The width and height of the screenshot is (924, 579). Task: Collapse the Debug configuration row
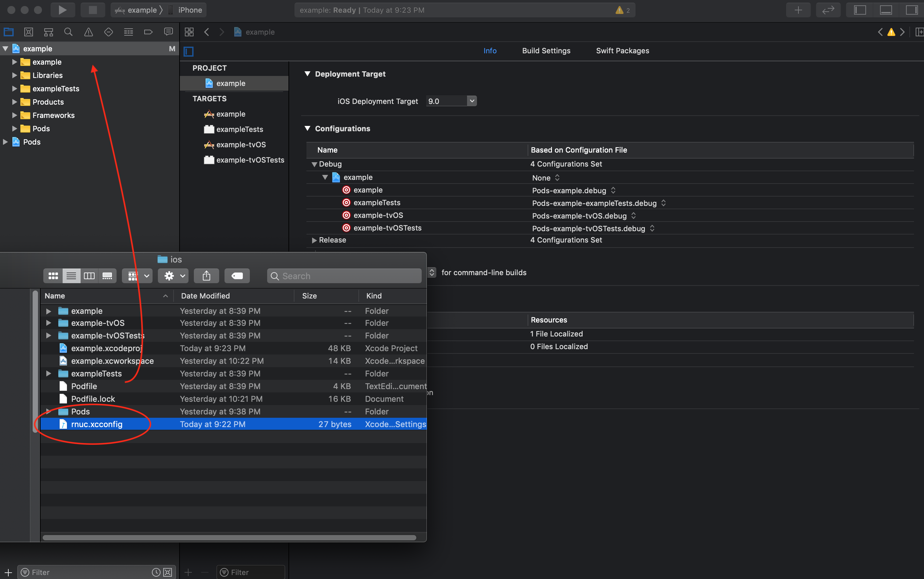point(314,164)
